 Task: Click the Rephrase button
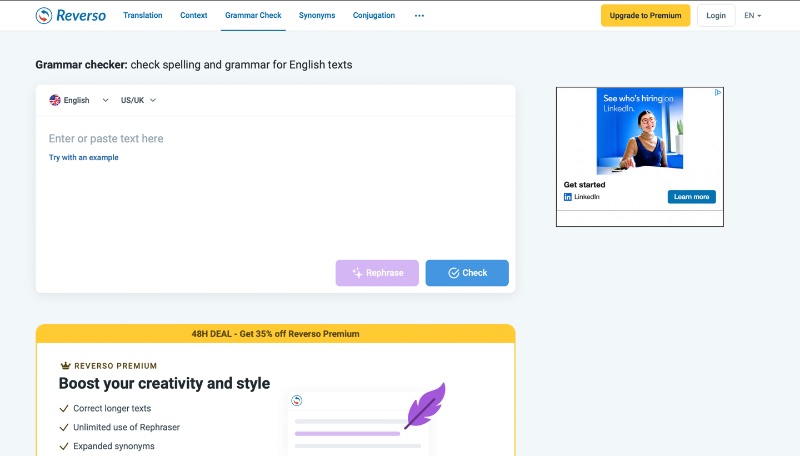[x=377, y=273]
